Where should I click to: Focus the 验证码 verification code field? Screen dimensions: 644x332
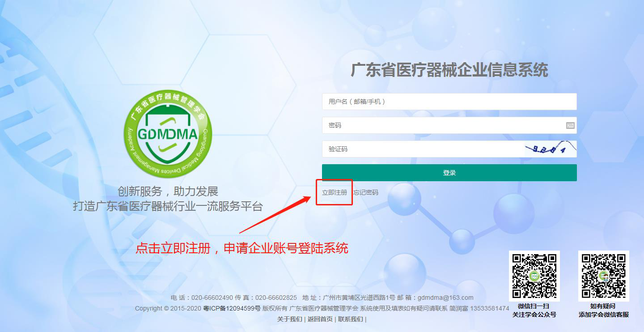click(423, 149)
